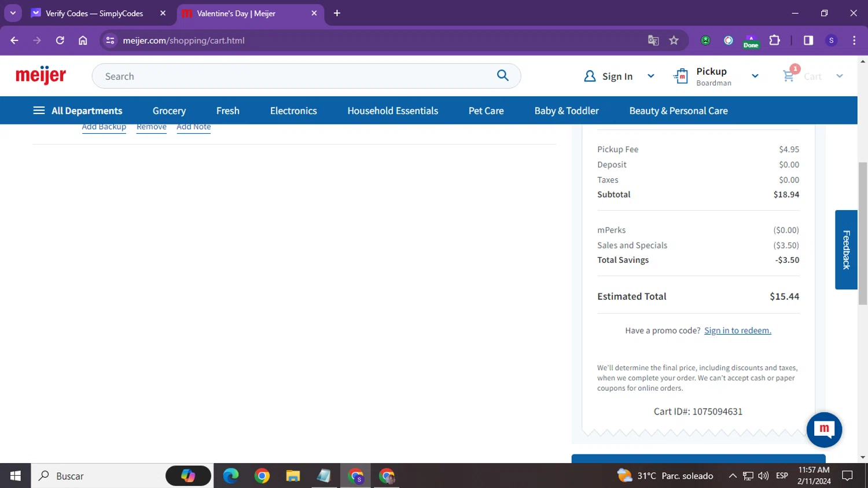Click the Cart ID# 1075094631 text
This screenshot has height=488, width=868.
pyautogui.click(x=698, y=412)
